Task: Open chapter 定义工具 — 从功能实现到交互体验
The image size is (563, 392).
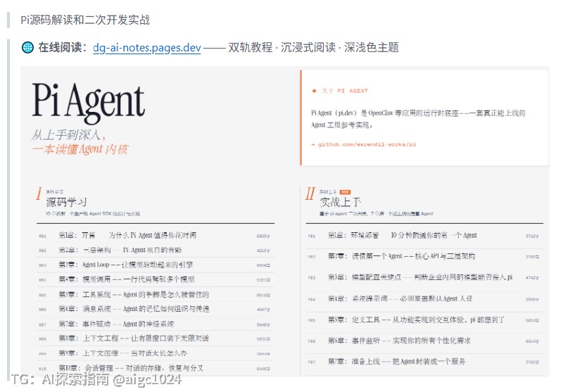Action: 424,320
